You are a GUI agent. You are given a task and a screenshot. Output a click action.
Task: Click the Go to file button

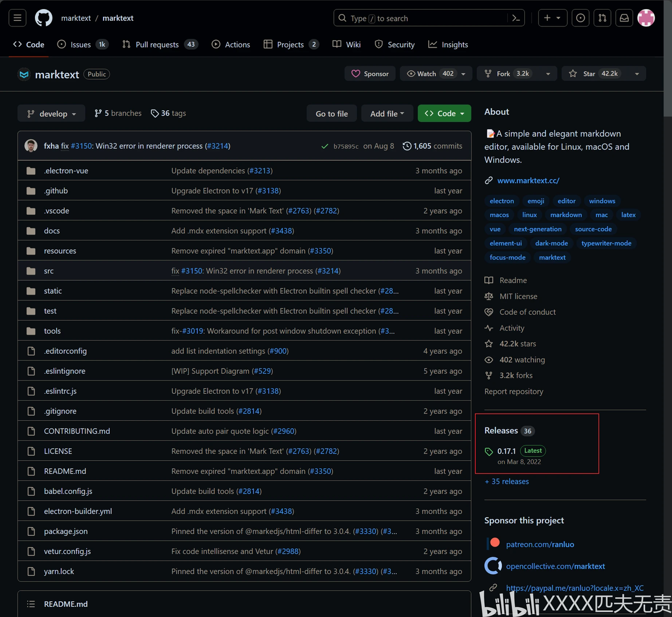click(331, 113)
